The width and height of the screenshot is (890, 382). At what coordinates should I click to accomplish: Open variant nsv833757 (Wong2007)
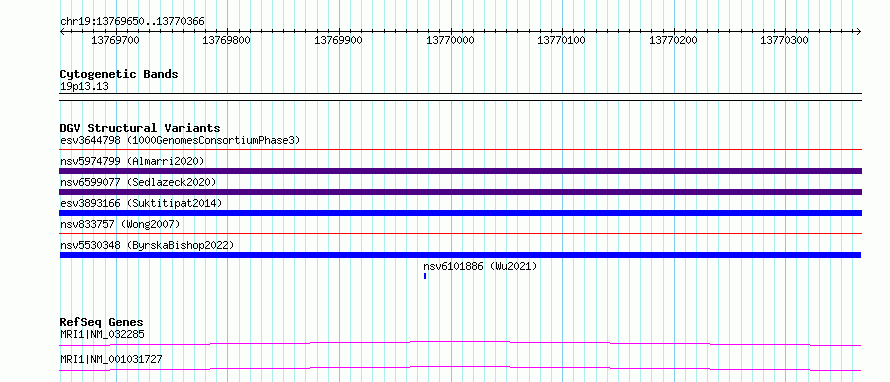[x=120, y=224]
